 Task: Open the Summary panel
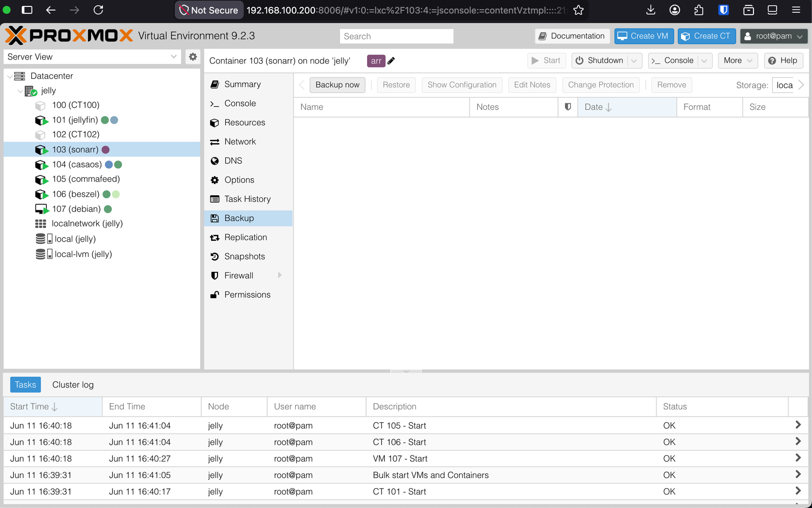click(248, 84)
